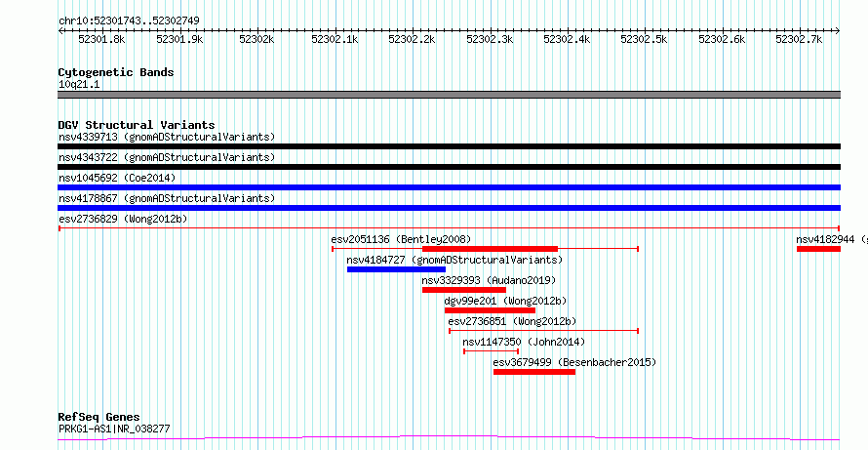Select the magenta PRKG1-AS1 gene line

tap(449, 438)
